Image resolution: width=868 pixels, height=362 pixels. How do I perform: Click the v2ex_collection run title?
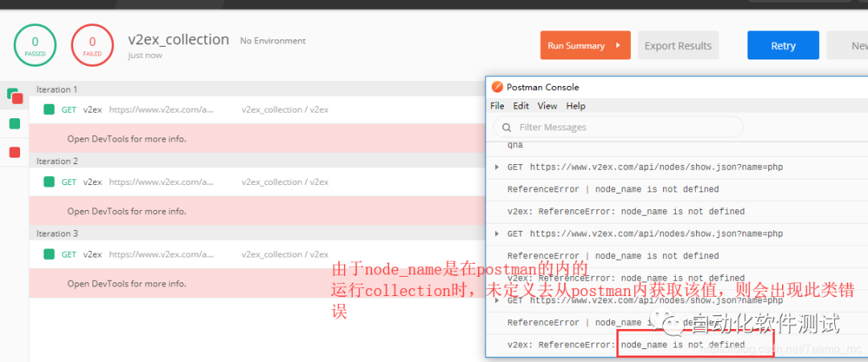[x=178, y=39]
